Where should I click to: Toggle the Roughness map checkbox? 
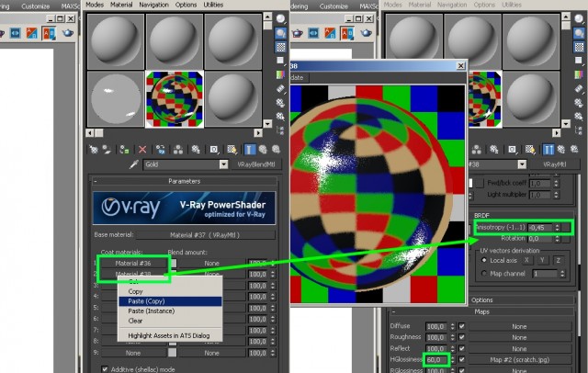tap(462, 337)
